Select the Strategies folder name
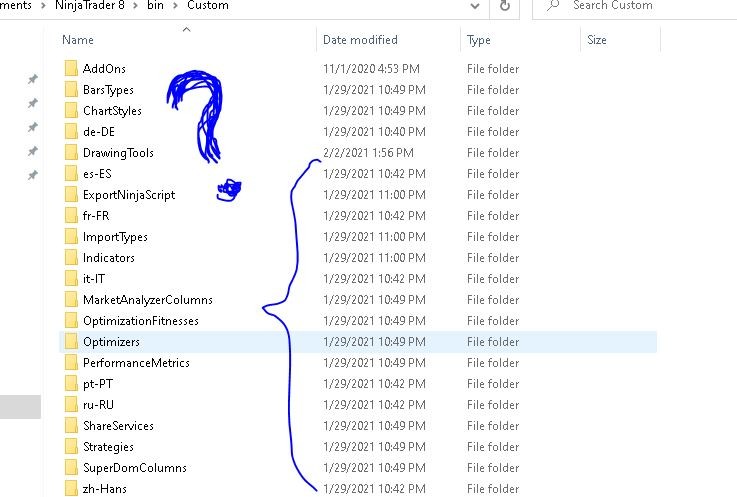The height and width of the screenshot is (497, 737). [x=108, y=447]
